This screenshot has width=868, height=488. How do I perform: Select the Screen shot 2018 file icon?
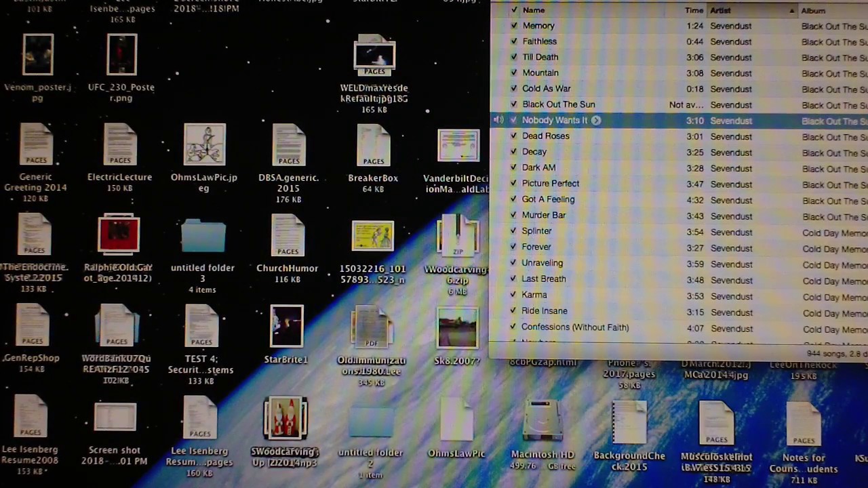pos(115,417)
